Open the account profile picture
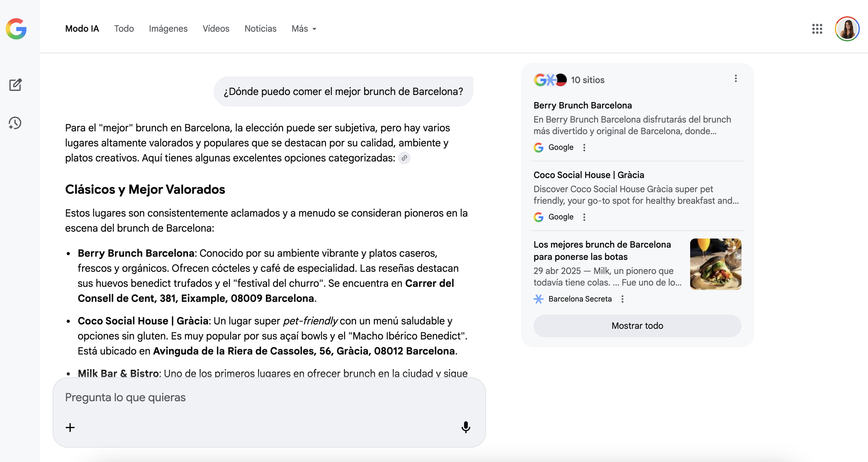 tap(847, 29)
